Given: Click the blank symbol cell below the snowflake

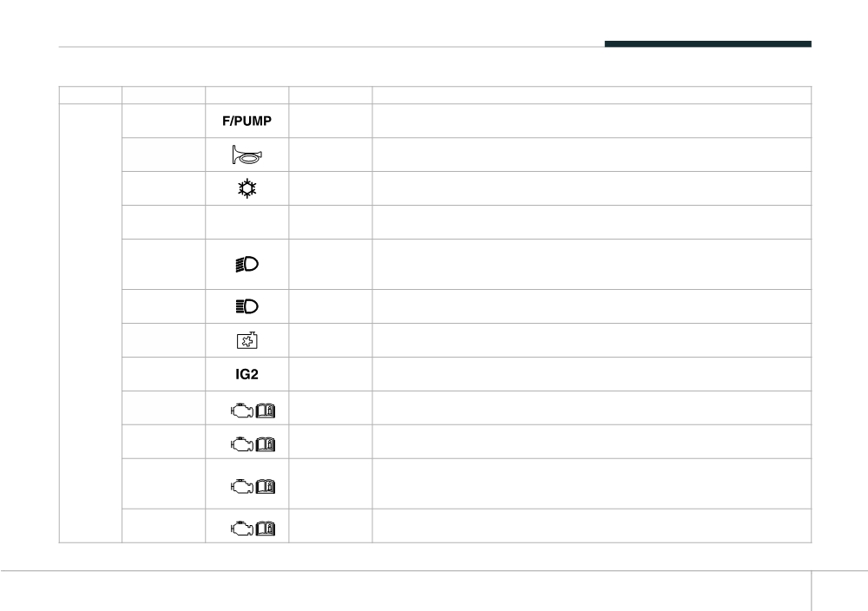Looking at the screenshot, I should point(247,222).
